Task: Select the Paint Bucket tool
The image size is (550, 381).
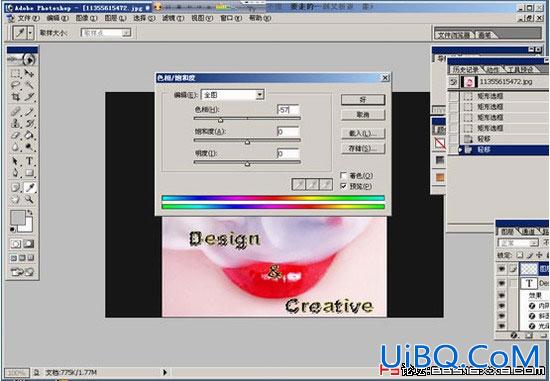Action: pos(29,135)
